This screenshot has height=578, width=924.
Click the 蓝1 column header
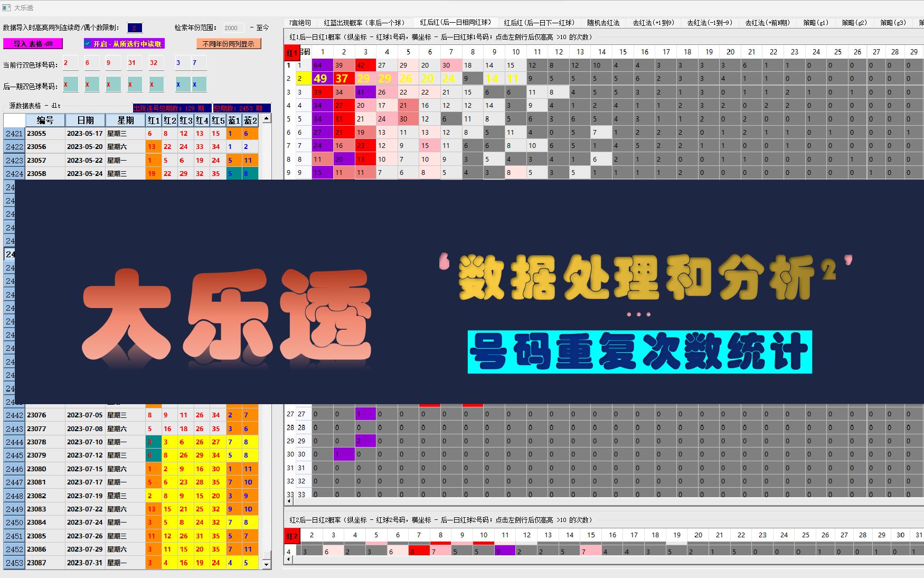point(234,120)
